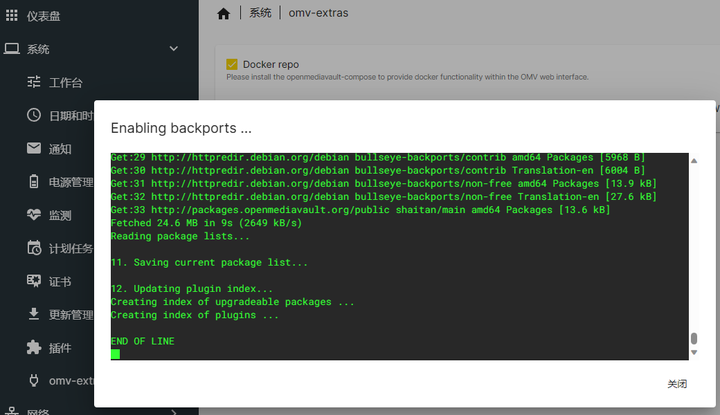Collapse the 系统 menu chevron

click(x=174, y=49)
